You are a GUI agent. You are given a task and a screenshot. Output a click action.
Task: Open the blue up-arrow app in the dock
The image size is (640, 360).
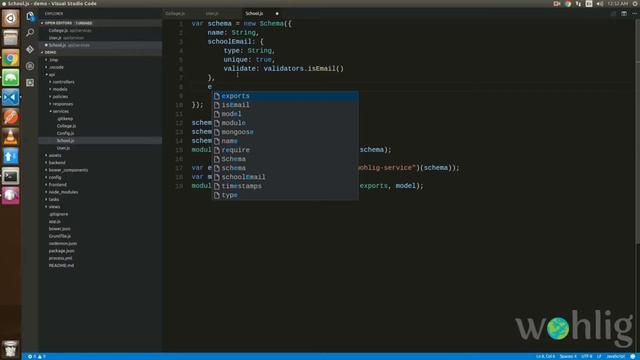click(x=11, y=156)
